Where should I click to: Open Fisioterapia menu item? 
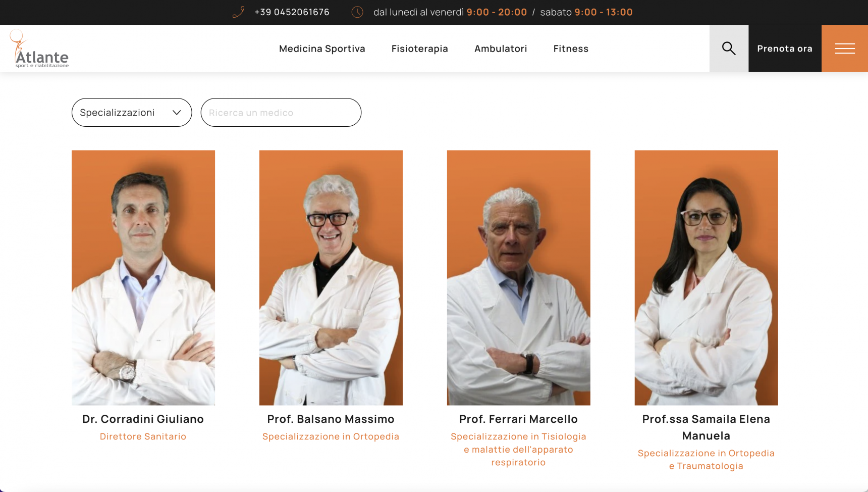(420, 48)
